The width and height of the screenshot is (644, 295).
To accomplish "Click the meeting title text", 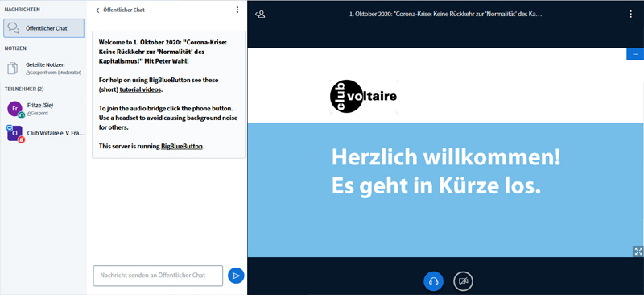I will click(446, 14).
